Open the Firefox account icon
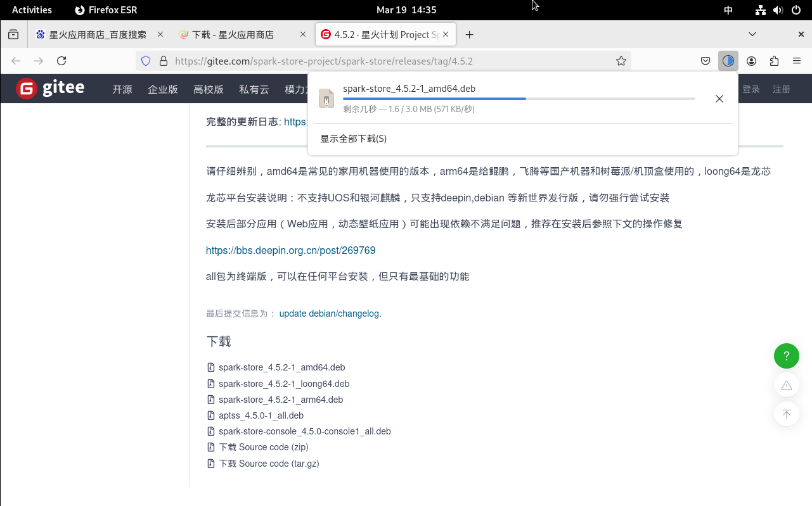Viewport: 812px width, 506px height. [x=751, y=61]
